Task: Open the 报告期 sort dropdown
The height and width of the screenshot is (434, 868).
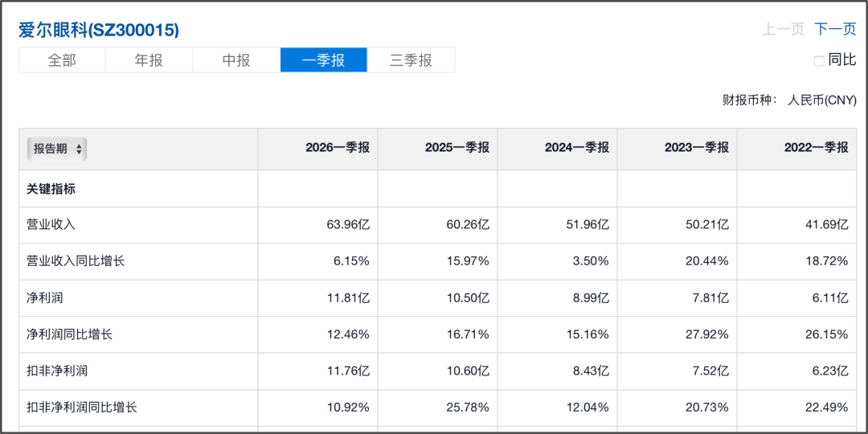Action: tap(57, 149)
